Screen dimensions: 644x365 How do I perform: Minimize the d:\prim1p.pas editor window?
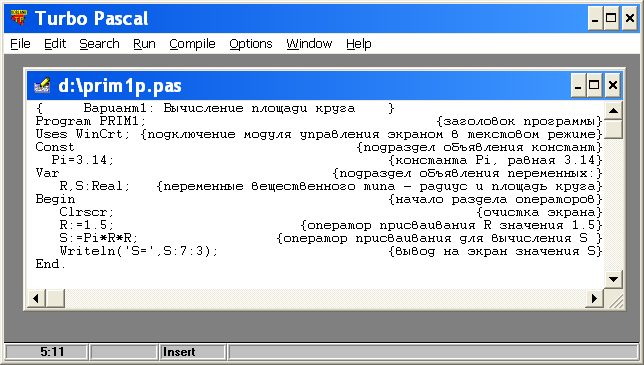coord(578,85)
